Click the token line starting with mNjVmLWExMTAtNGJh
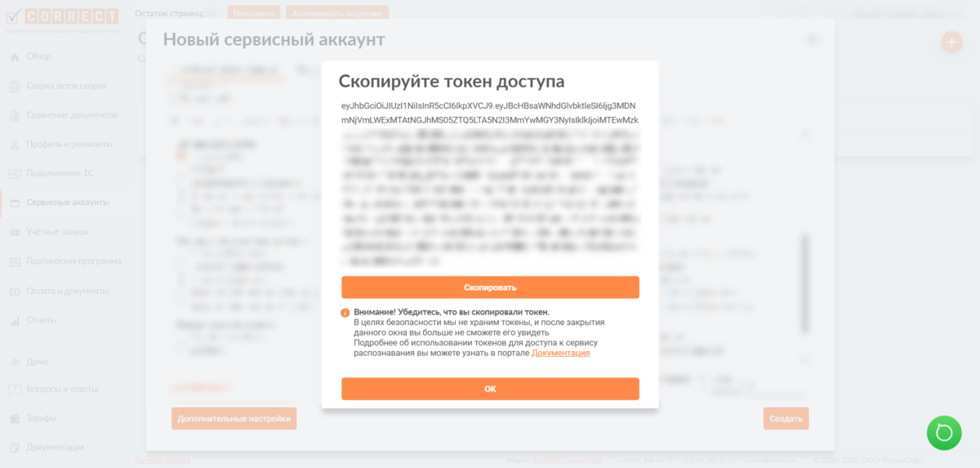The image size is (980, 468). (x=490, y=120)
